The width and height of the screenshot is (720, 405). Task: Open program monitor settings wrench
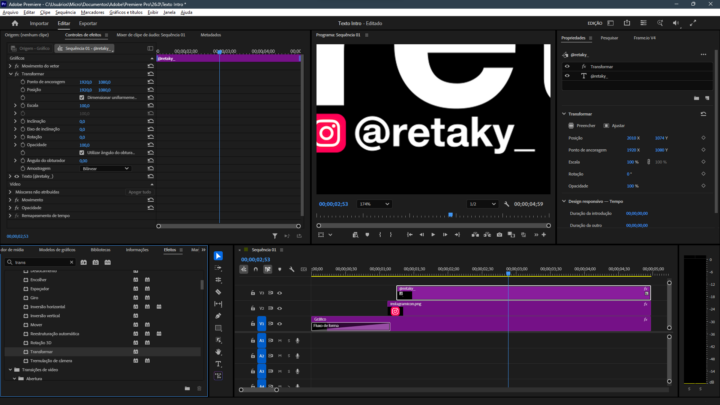point(506,204)
